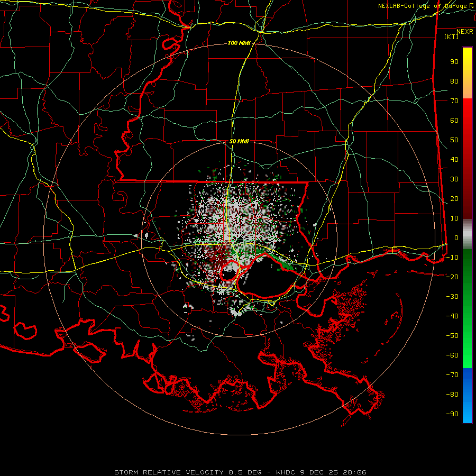
Task: Click the 100 NMI range ring label
Action: pyautogui.click(x=239, y=43)
